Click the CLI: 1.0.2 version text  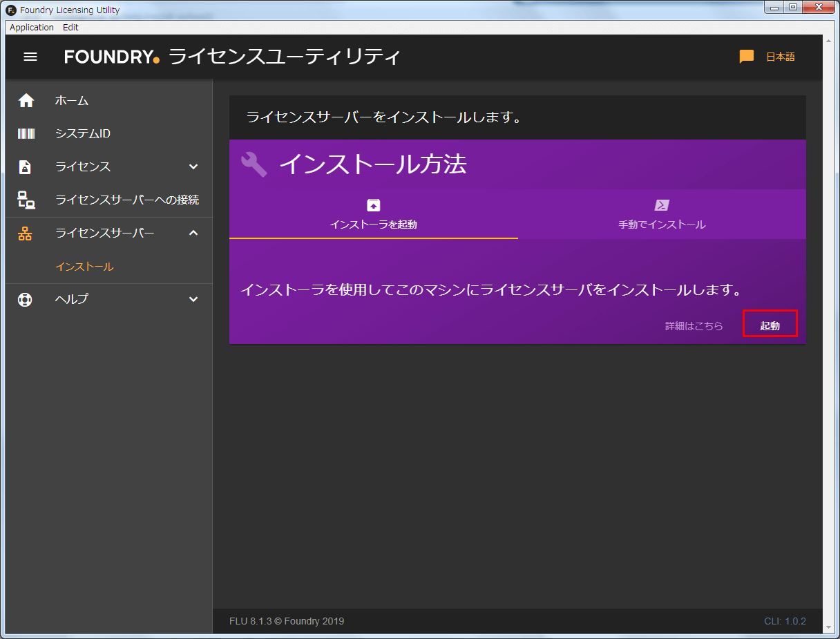[x=785, y=621]
